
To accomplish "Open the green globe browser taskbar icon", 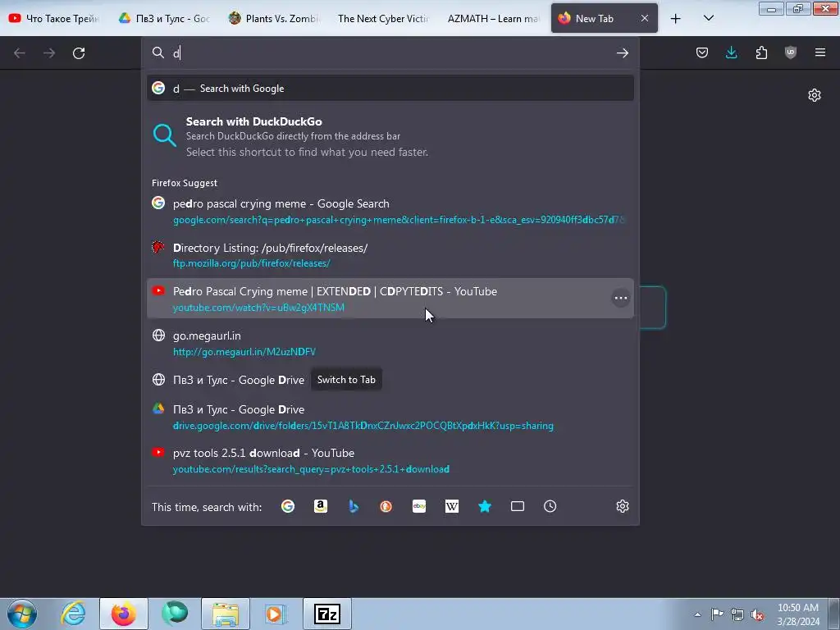I will click(175, 614).
